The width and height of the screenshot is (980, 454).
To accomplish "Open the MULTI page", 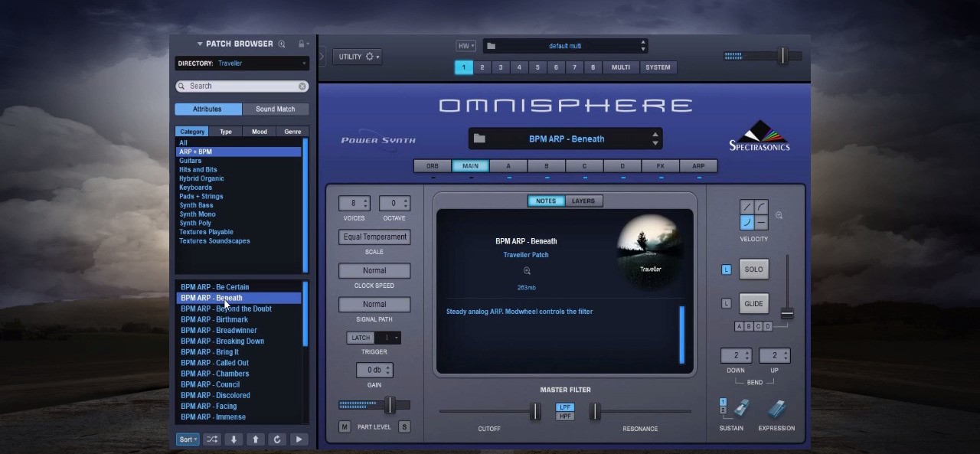I will [621, 67].
